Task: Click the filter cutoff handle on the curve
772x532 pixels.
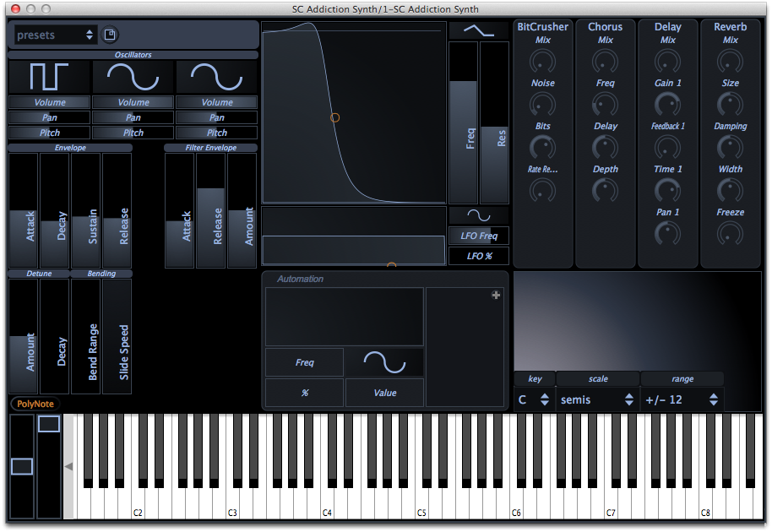Action: pos(334,117)
